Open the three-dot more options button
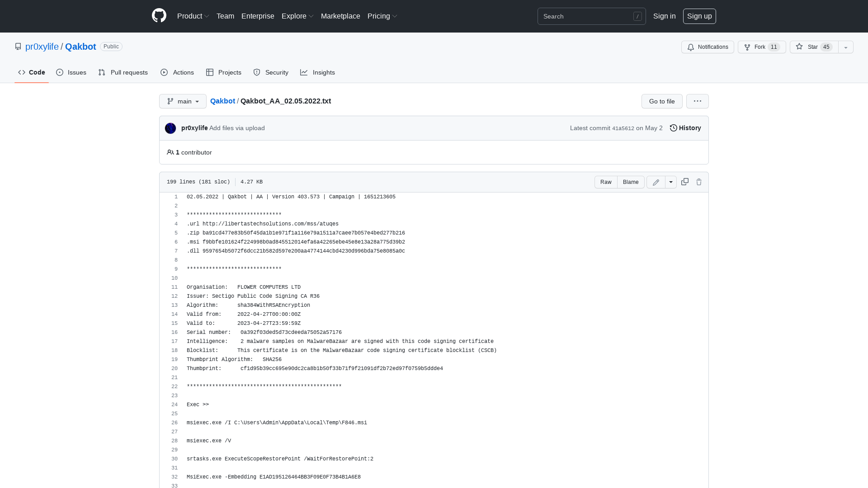The width and height of the screenshot is (868, 488). [698, 101]
